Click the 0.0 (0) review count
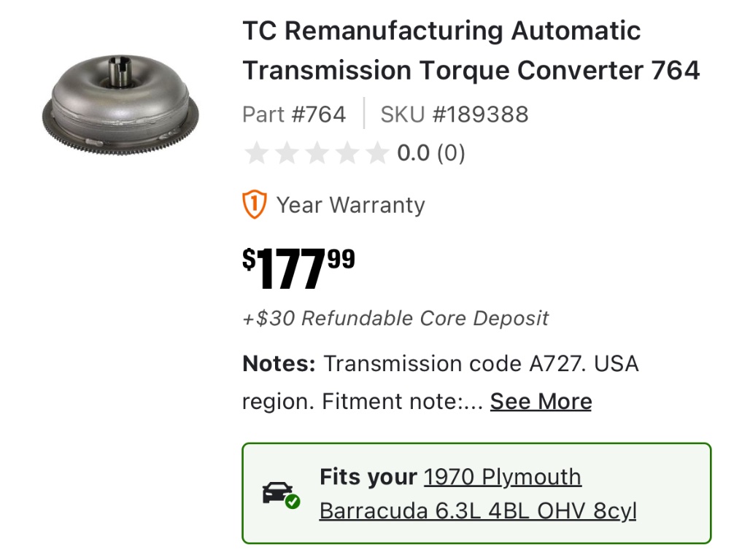Image resolution: width=742 pixels, height=560 pixels. click(430, 154)
